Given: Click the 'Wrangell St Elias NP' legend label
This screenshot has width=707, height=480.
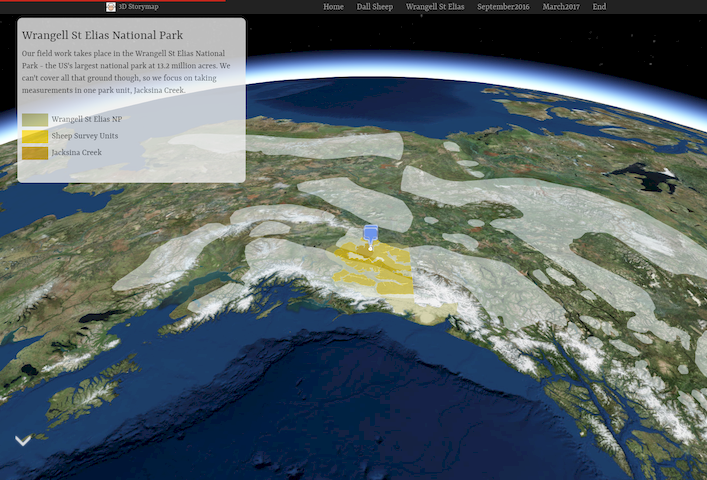Looking at the screenshot, I should [x=87, y=119].
